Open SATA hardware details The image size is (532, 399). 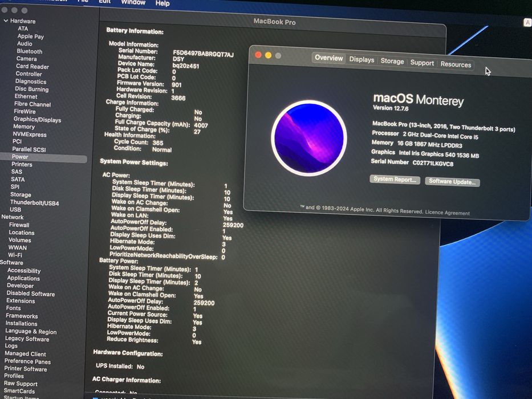(18, 179)
